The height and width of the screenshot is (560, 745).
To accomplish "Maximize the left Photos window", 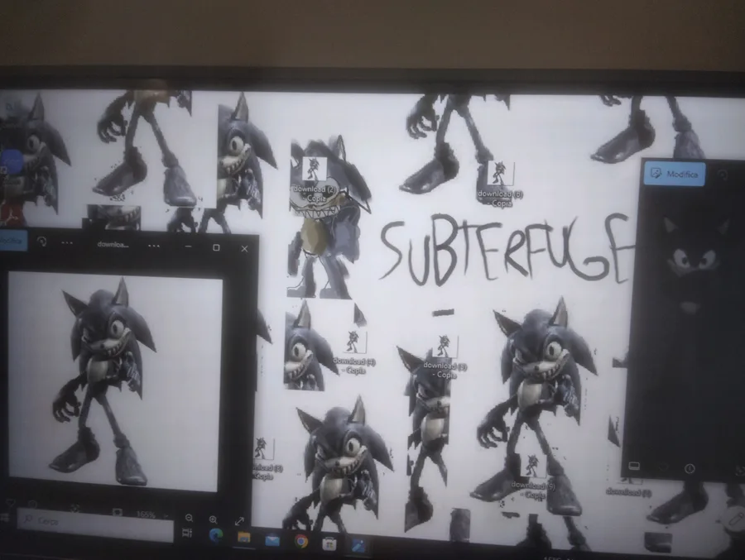I will pyautogui.click(x=216, y=247).
